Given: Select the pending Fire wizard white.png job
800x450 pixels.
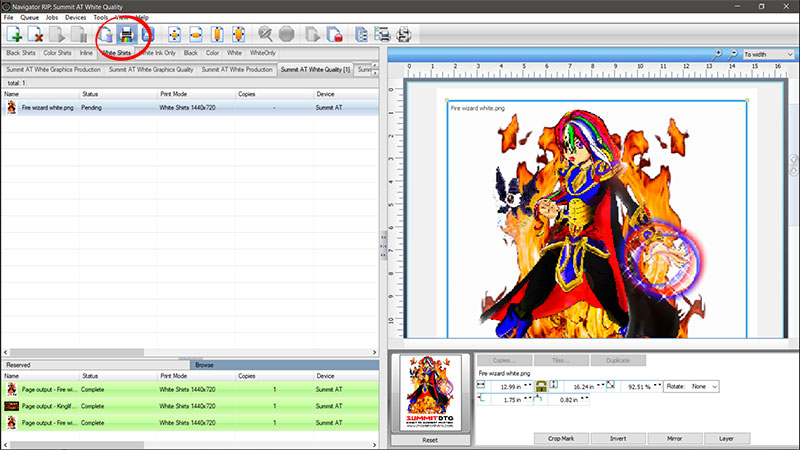Looking at the screenshot, I should [x=190, y=108].
